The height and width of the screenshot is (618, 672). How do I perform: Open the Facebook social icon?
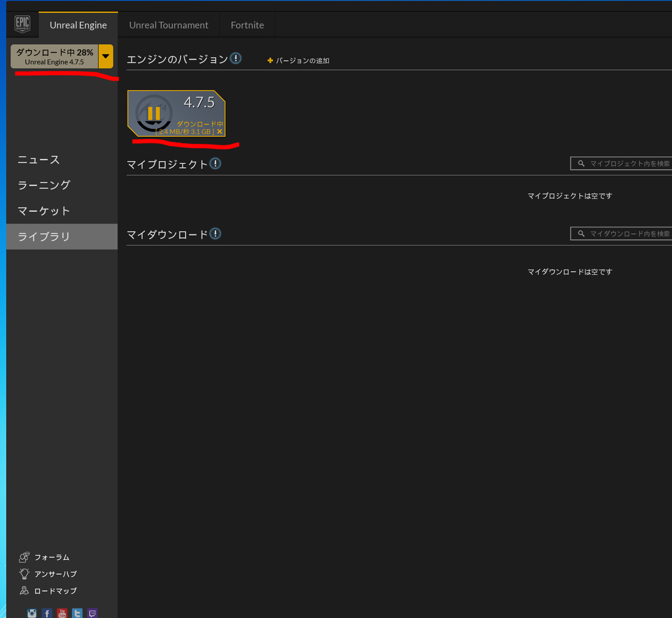pyautogui.click(x=47, y=614)
